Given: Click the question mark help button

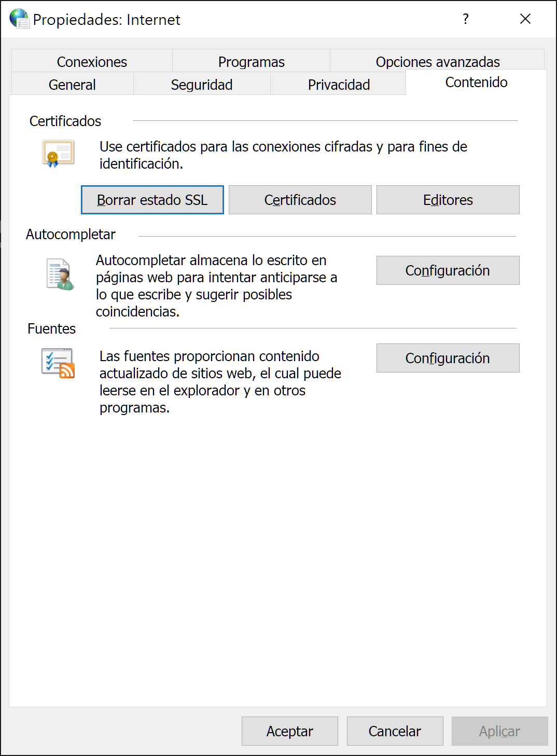Looking at the screenshot, I should [x=466, y=19].
